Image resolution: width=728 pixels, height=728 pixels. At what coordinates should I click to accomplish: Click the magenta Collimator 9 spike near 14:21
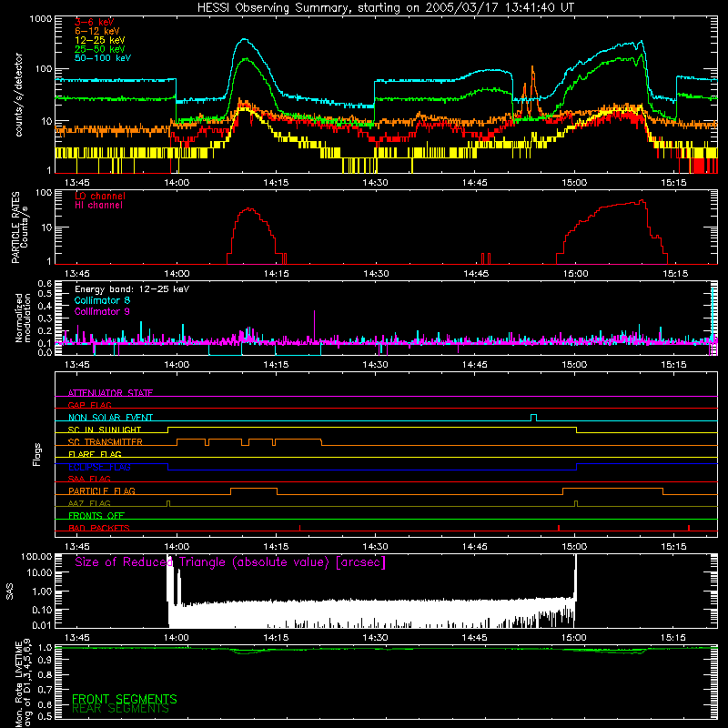click(x=314, y=325)
